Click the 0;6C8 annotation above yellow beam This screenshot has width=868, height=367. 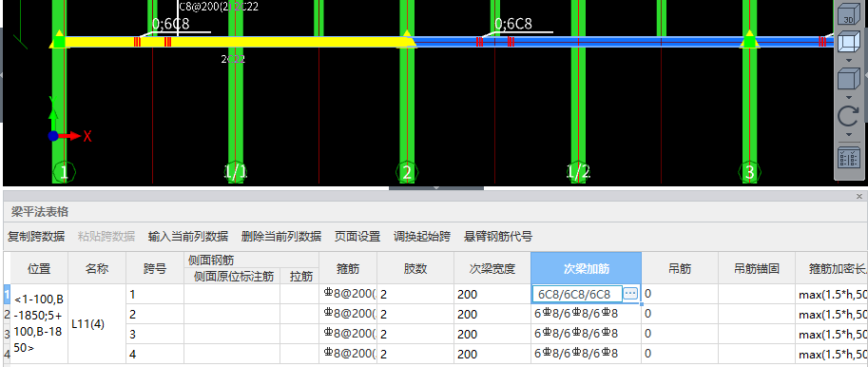click(170, 24)
